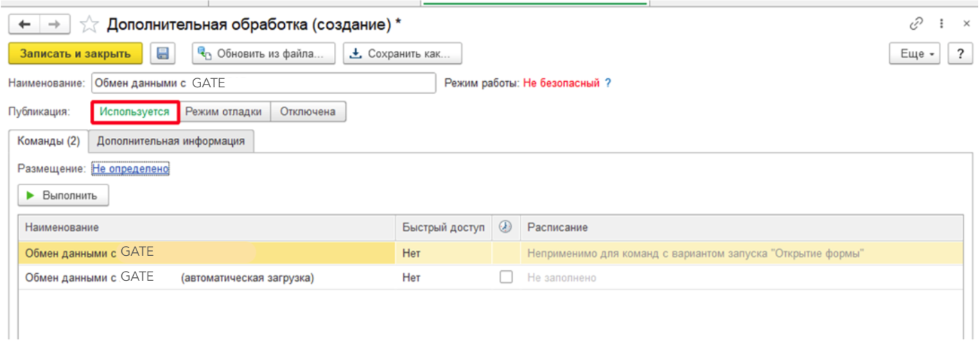Open the three-dot options menu
The width and height of the screenshot is (980, 341).
(x=942, y=24)
